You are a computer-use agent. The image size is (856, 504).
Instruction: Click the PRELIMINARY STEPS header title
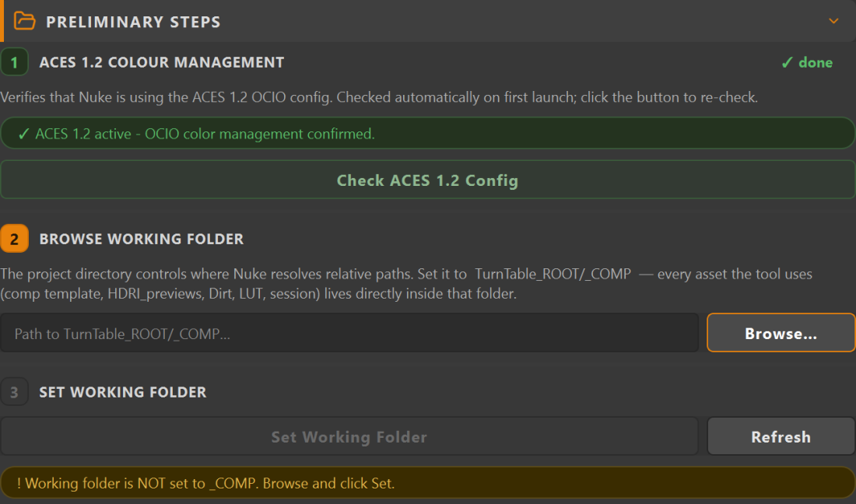[x=133, y=22]
